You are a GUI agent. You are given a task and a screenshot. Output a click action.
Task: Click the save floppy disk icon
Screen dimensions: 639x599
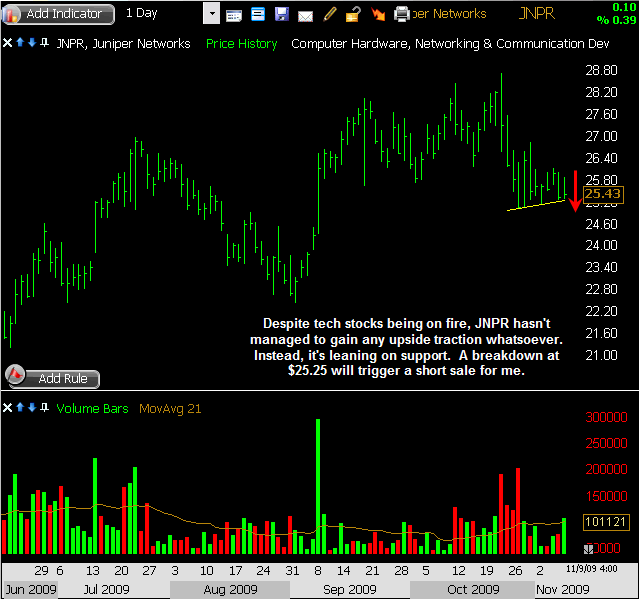point(281,14)
